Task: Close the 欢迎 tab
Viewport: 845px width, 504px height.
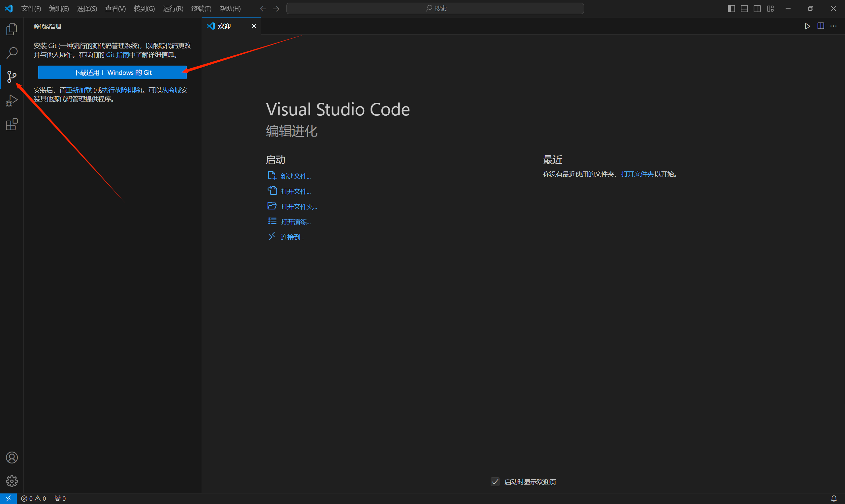Action: [x=254, y=26]
